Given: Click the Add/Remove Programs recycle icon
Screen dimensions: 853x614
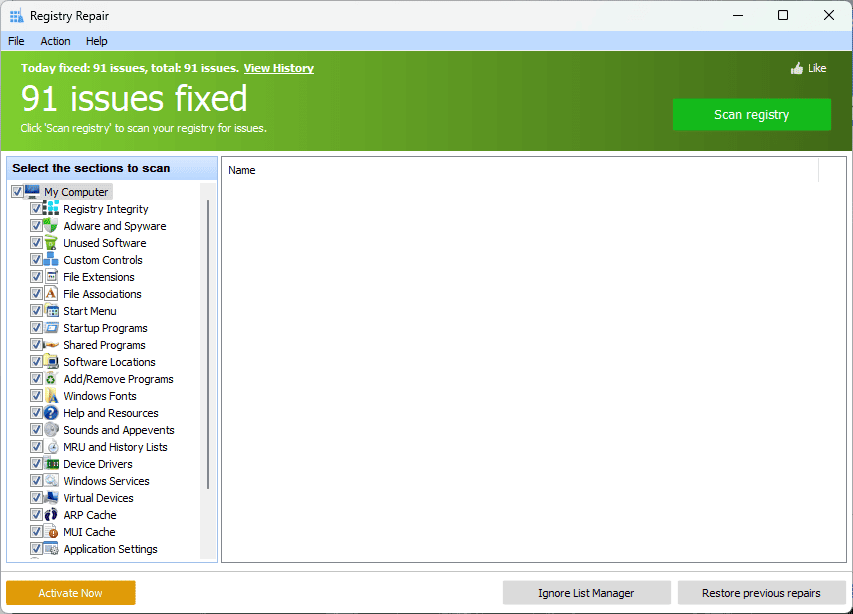Looking at the screenshot, I should tap(51, 379).
